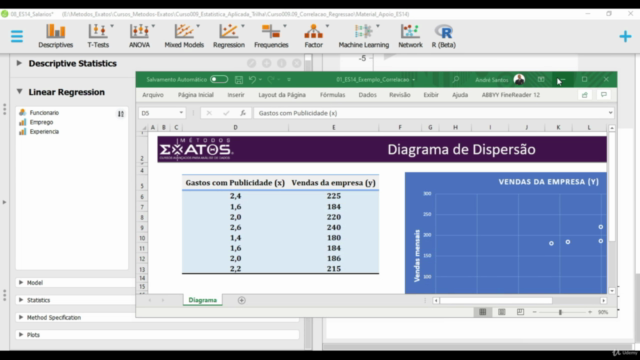This screenshot has width=640, height=360.
Task: Click the formula bar confirm checkmark icon
Action: (226, 113)
